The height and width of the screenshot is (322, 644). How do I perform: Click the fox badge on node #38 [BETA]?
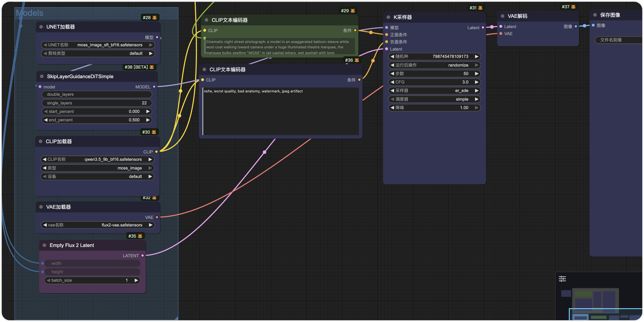point(151,67)
